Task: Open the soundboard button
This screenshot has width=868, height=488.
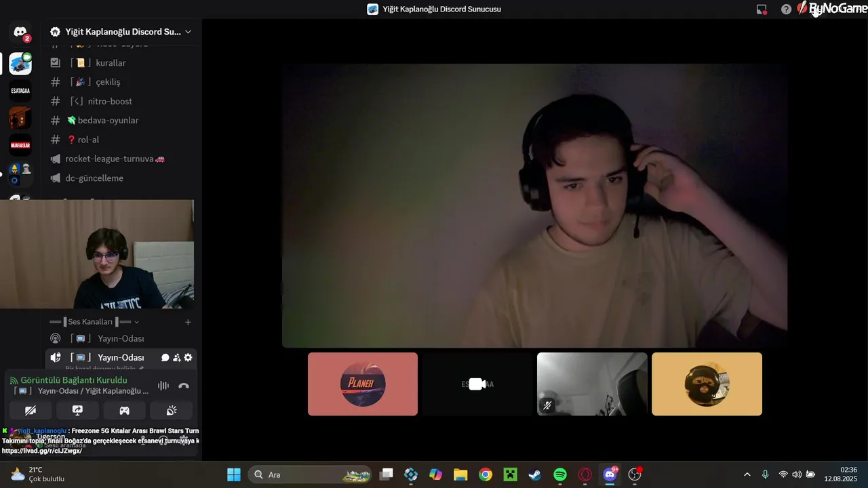Action: (x=172, y=410)
